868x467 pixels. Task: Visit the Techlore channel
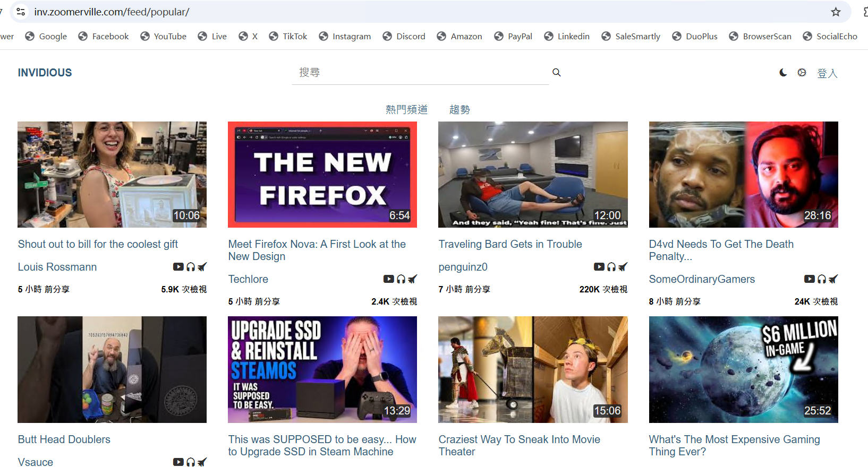click(248, 279)
